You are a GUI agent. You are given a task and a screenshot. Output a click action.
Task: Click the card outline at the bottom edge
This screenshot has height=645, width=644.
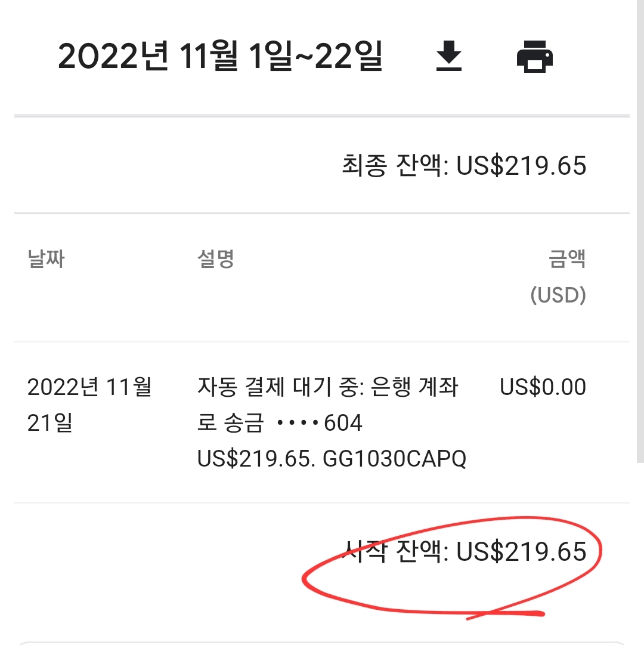click(322, 643)
